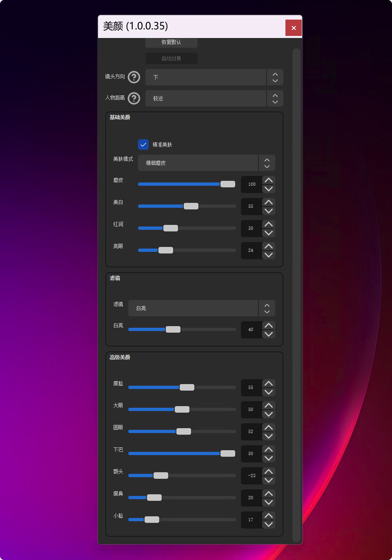
Task: Decrease 美白 value with down arrow
Action: tap(268, 211)
